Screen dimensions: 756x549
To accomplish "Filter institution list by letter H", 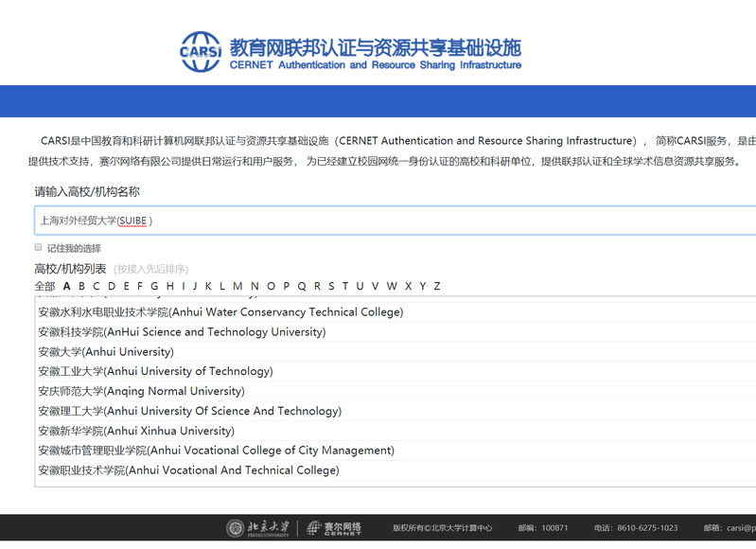I will 170,286.
